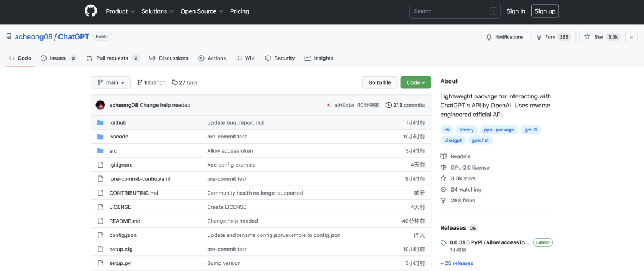Open the 'Allow accessToken' commit message
The width and height of the screenshot is (644, 271).
coord(230,151)
